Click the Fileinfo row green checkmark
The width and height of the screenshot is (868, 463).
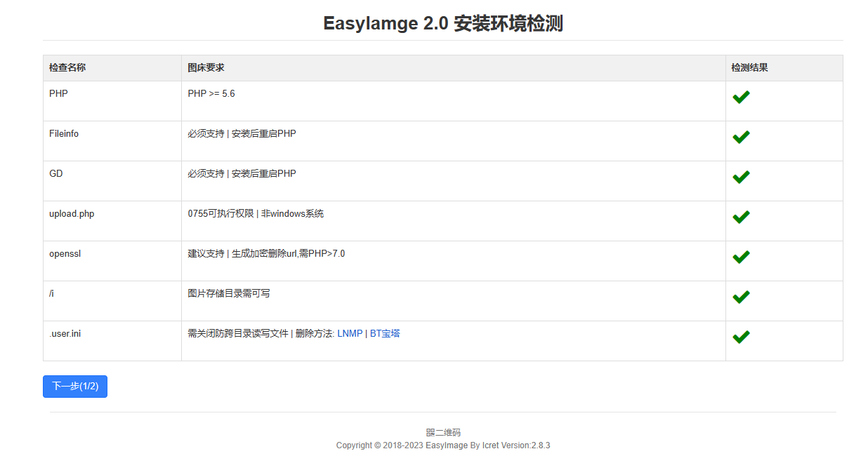(x=741, y=137)
